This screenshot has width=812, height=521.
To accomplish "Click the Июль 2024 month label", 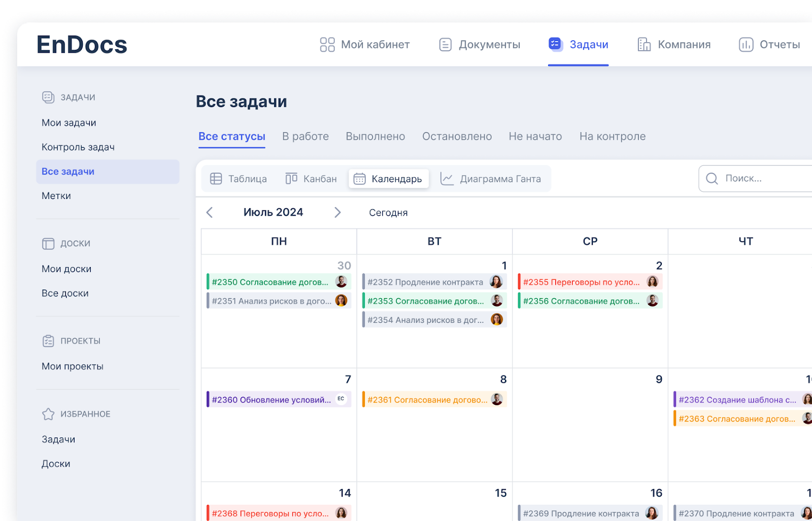I will (273, 212).
